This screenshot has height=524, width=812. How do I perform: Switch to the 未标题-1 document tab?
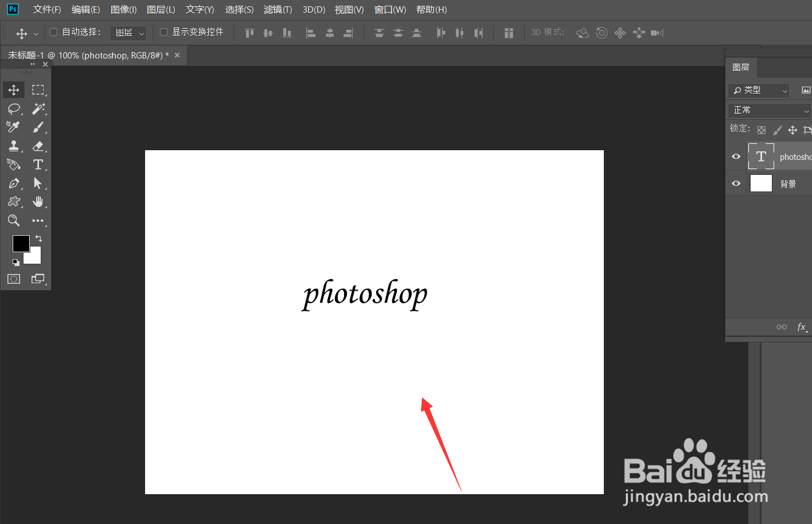(88, 56)
